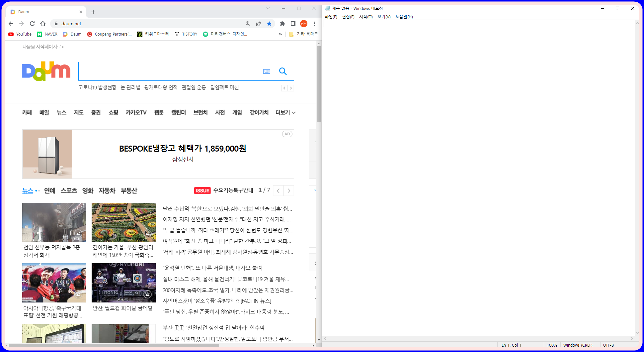Open the 카카오TV menu item

pyautogui.click(x=136, y=113)
